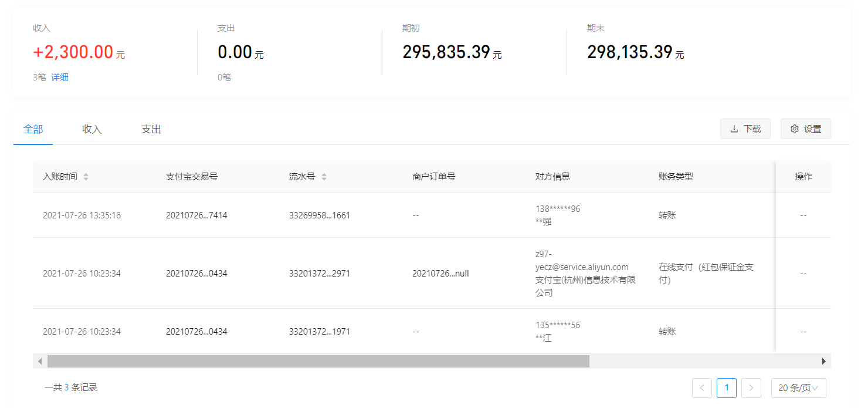The height and width of the screenshot is (408, 868).
Task: Click the horizontal scrollbar thumb
Action: (x=318, y=361)
